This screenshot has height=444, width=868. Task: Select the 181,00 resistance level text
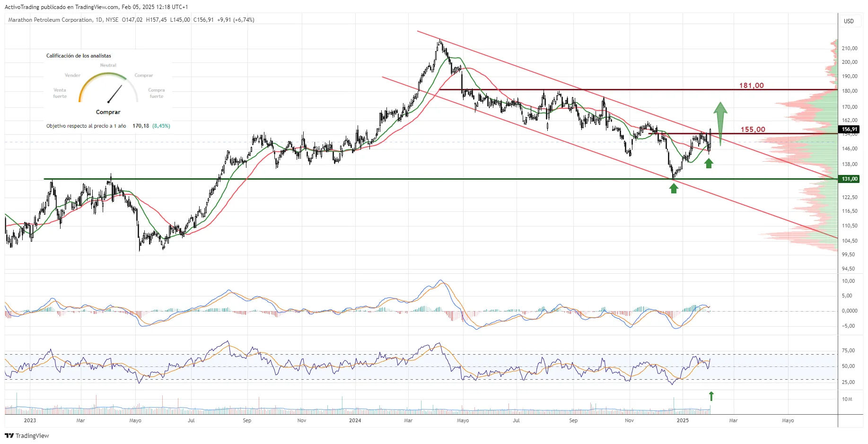point(751,86)
